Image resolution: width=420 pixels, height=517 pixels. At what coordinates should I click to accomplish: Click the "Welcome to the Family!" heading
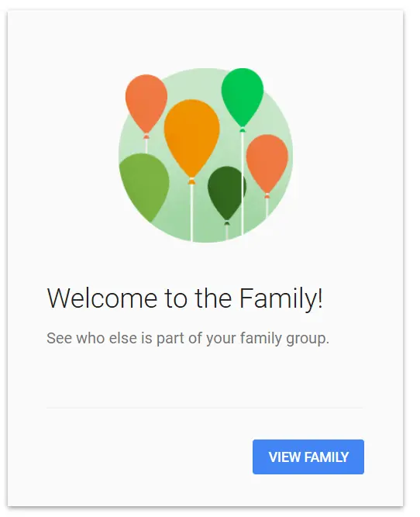185,298
